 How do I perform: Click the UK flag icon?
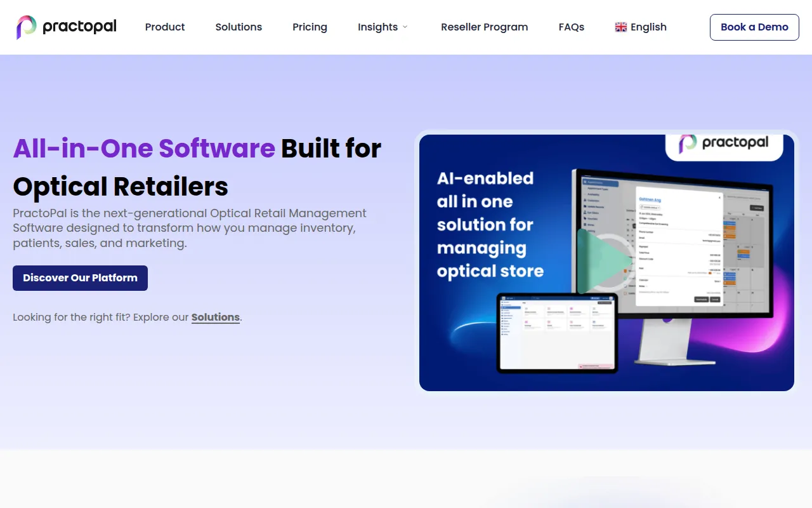click(x=621, y=27)
